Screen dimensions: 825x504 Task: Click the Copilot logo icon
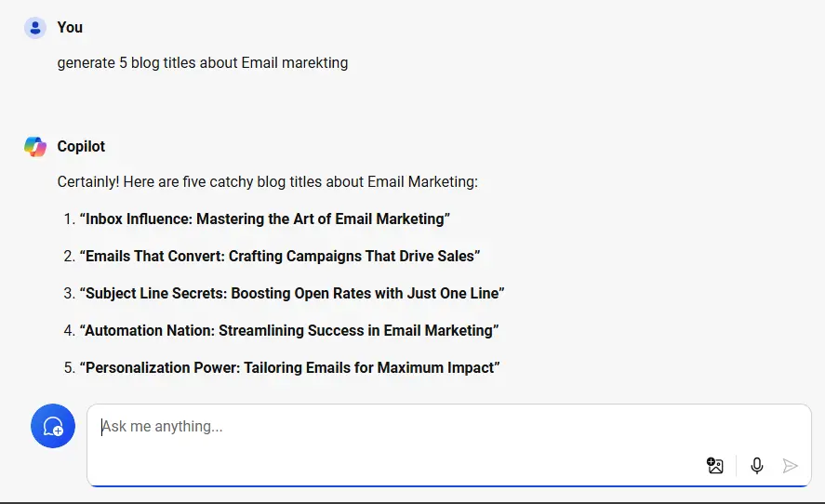(35, 147)
